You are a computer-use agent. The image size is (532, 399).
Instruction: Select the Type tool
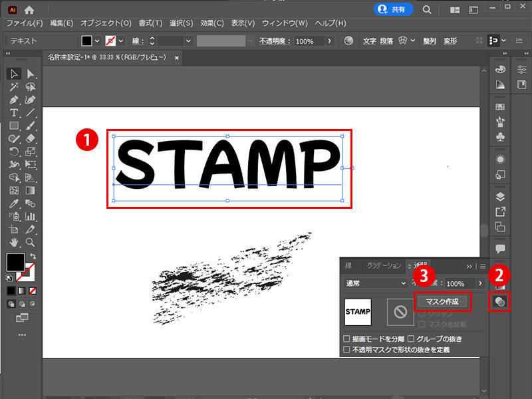pos(13,111)
